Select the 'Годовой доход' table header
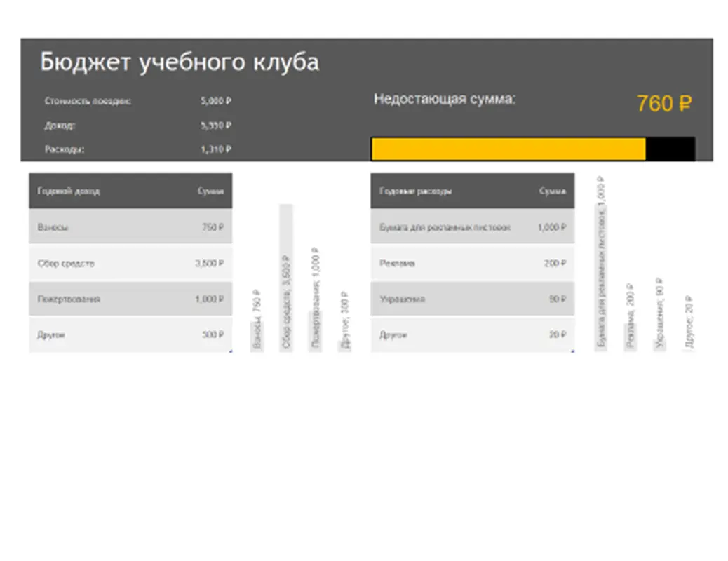The height and width of the screenshot is (561, 728). (62, 190)
